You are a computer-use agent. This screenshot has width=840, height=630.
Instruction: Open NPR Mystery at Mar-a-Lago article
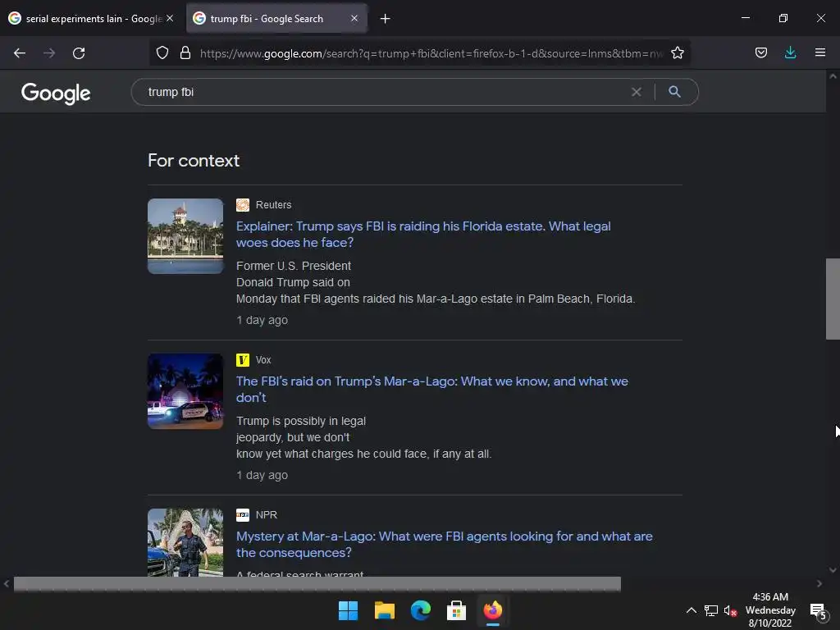point(444,545)
